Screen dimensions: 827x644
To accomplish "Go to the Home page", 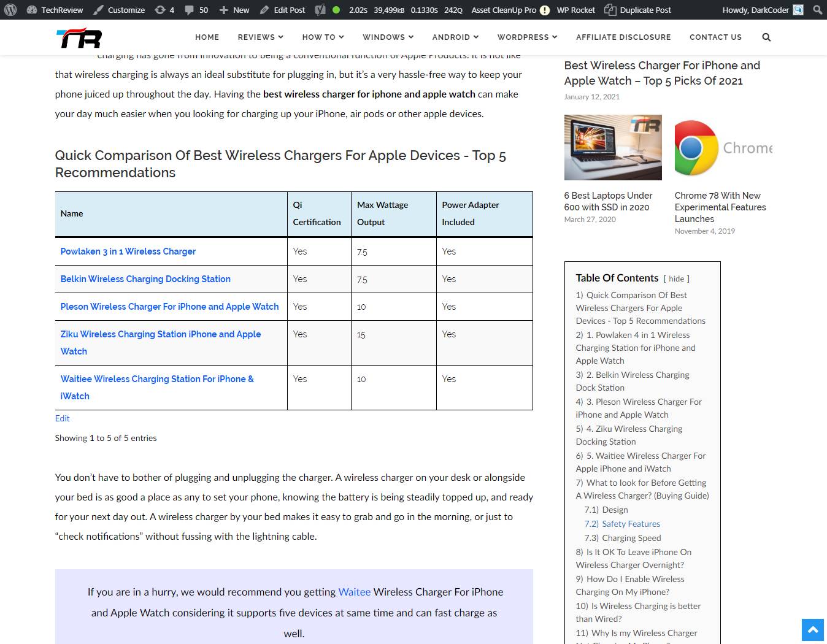I will click(x=207, y=37).
